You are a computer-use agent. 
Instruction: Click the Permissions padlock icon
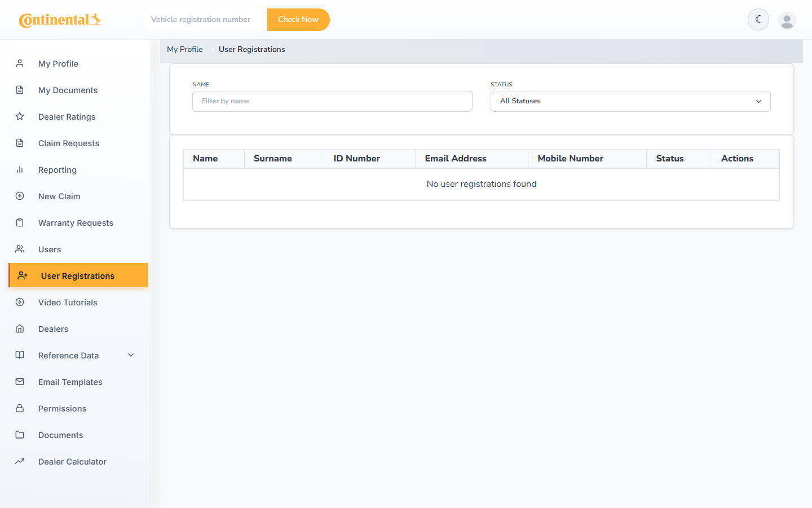[x=20, y=408]
